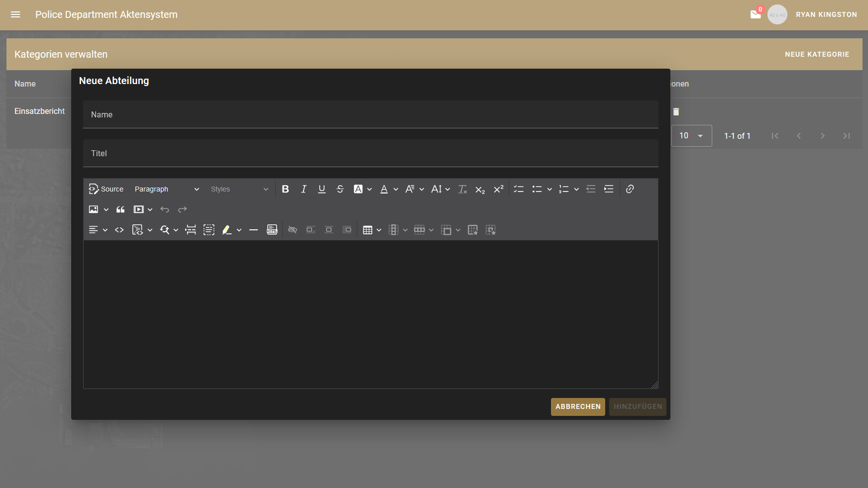Screen dimensions: 868x488
Task: Click the insert code block icon
Action: coord(137,230)
